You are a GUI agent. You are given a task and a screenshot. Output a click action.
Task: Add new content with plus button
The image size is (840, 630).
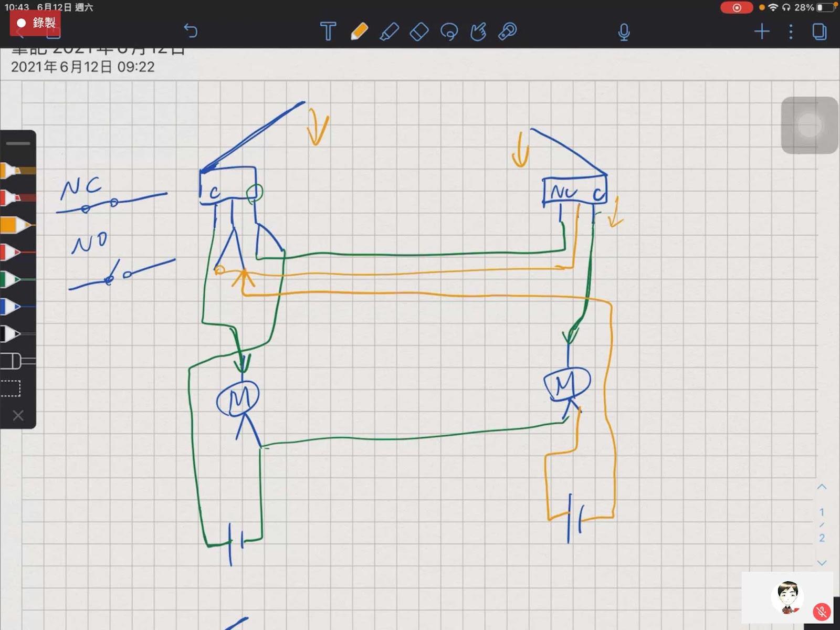pos(762,31)
